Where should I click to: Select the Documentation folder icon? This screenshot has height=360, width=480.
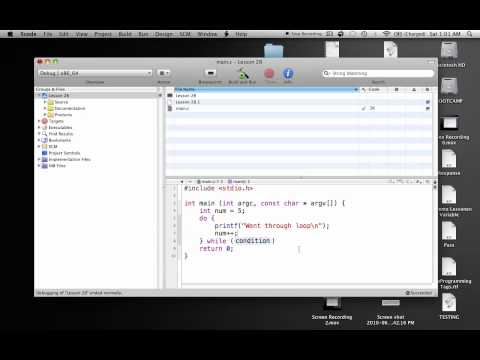click(51, 108)
